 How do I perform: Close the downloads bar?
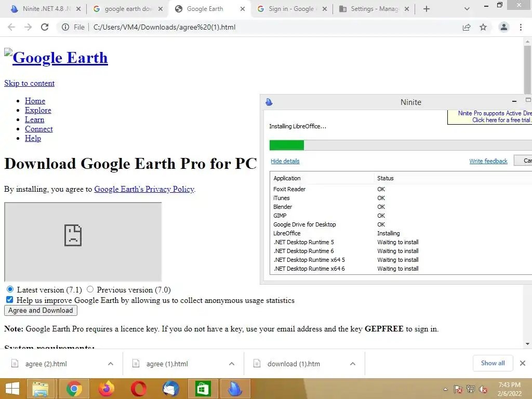[x=523, y=363]
